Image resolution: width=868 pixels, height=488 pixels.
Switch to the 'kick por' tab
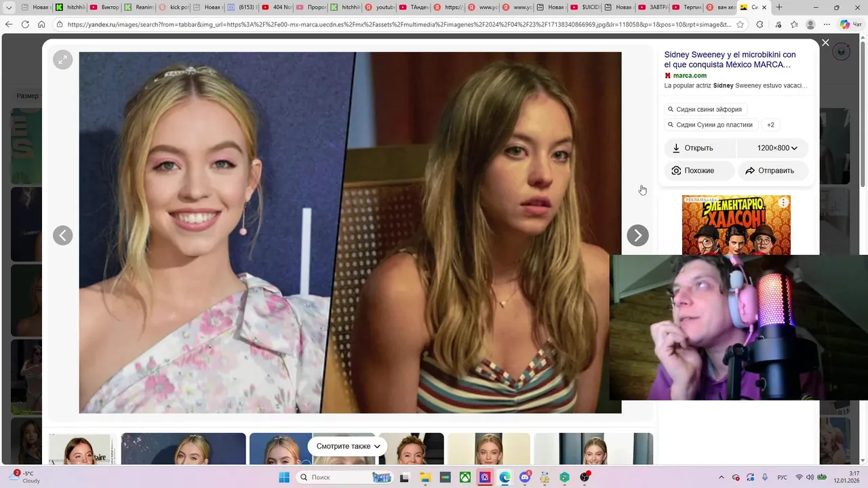[173, 7]
